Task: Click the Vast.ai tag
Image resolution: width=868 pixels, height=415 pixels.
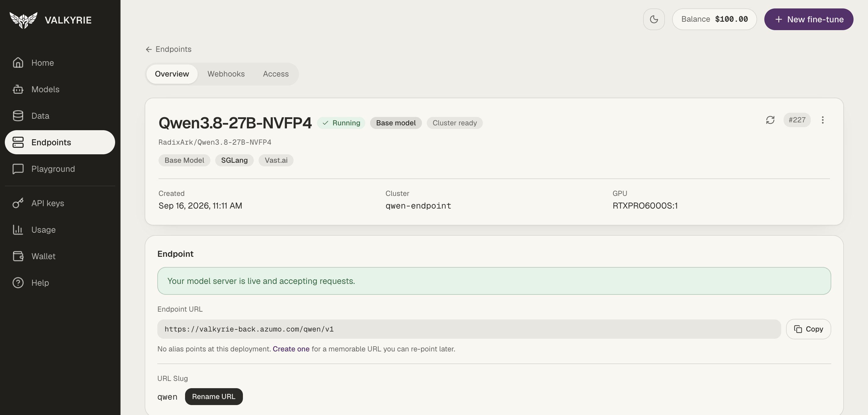Action: click(276, 160)
